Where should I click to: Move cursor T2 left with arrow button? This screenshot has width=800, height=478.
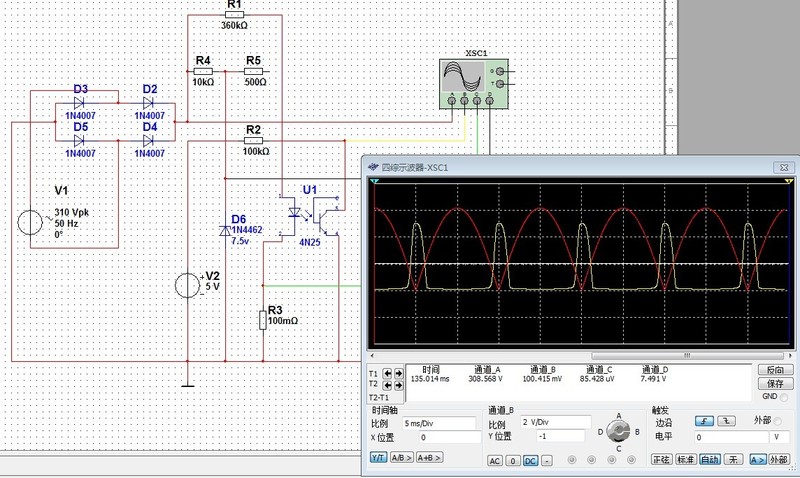click(388, 384)
